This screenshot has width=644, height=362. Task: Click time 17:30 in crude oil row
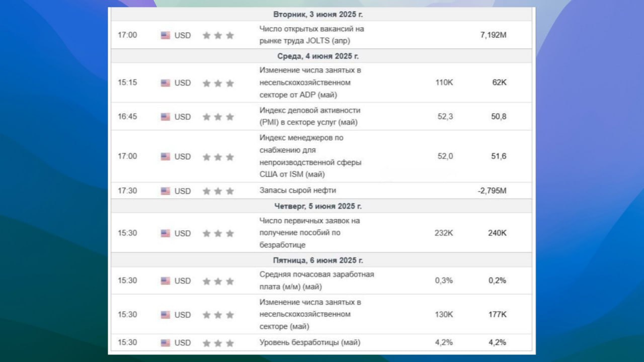pyautogui.click(x=127, y=191)
